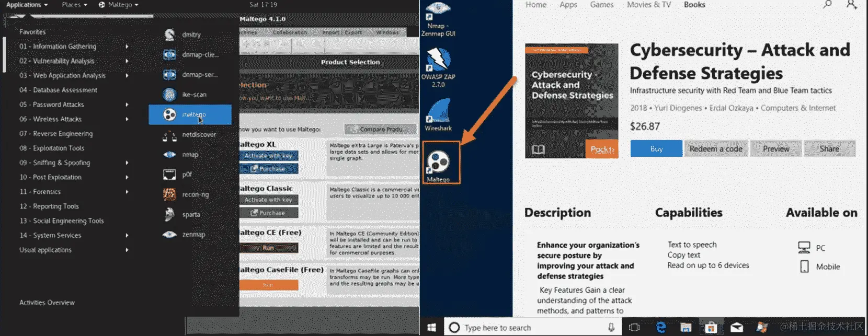Launch netdiscover from the submenu

point(190,134)
